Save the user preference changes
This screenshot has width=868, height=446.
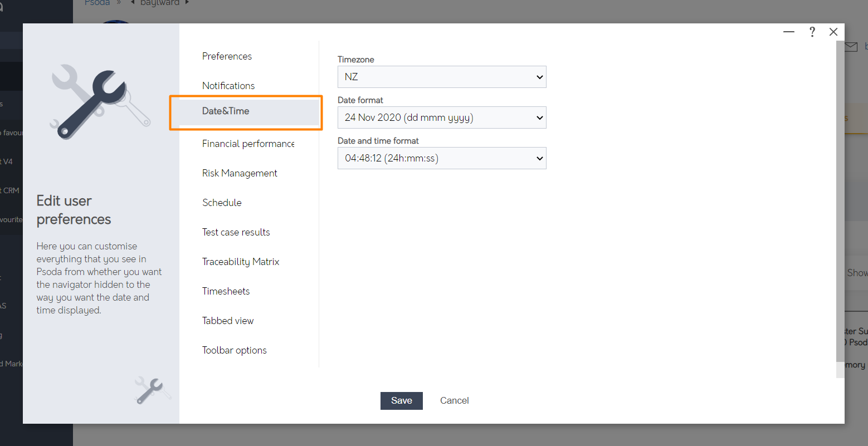(x=401, y=400)
